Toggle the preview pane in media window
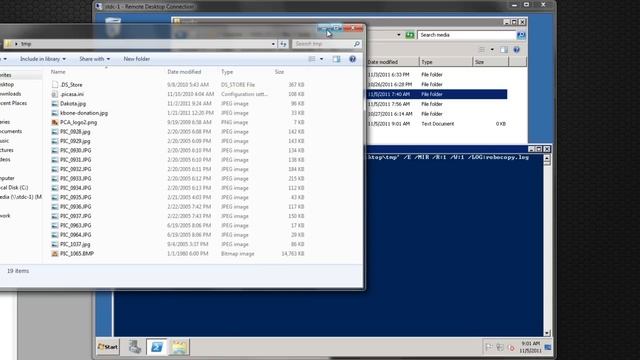Image resolution: width=640 pixels, height=360 pixels. tap(504, 50)
